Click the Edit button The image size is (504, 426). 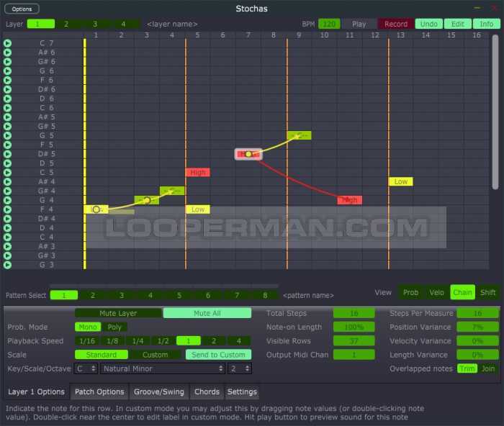click(458, 24)
